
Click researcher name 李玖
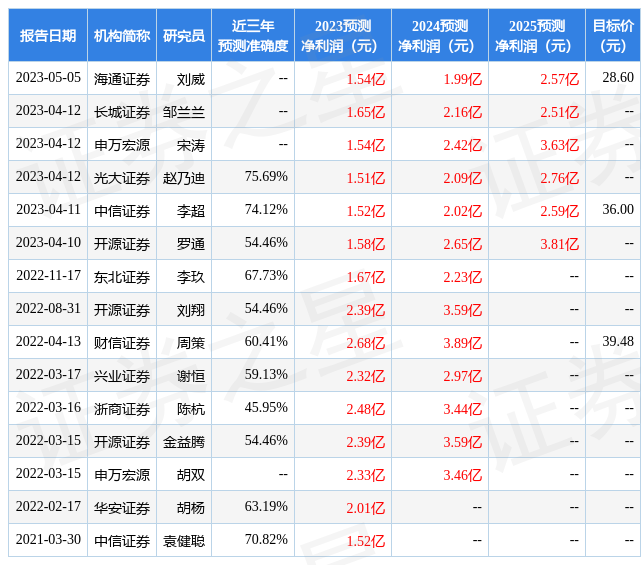click(x=191, y=277)
